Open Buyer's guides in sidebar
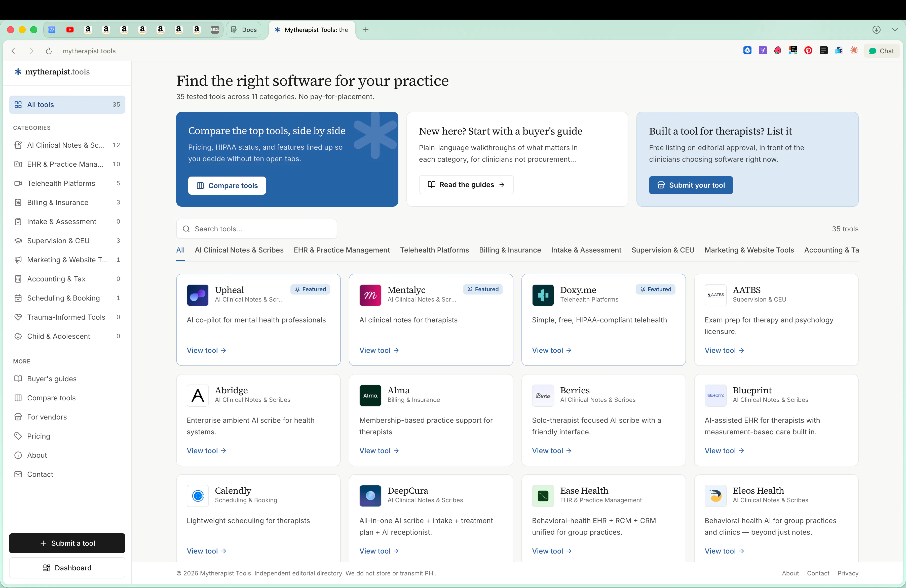Screen dimensions: 906x588 click(x=67, y=379)
